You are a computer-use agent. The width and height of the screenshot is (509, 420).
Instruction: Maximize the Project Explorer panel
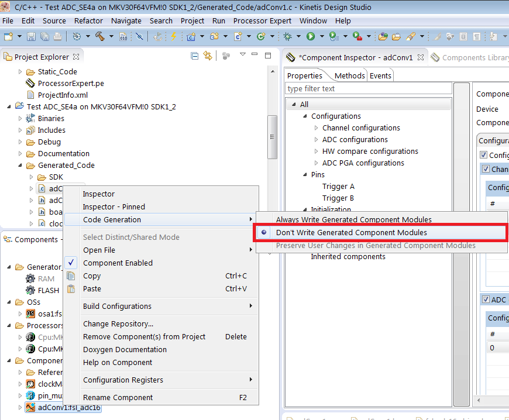click(x=268, y=56)
